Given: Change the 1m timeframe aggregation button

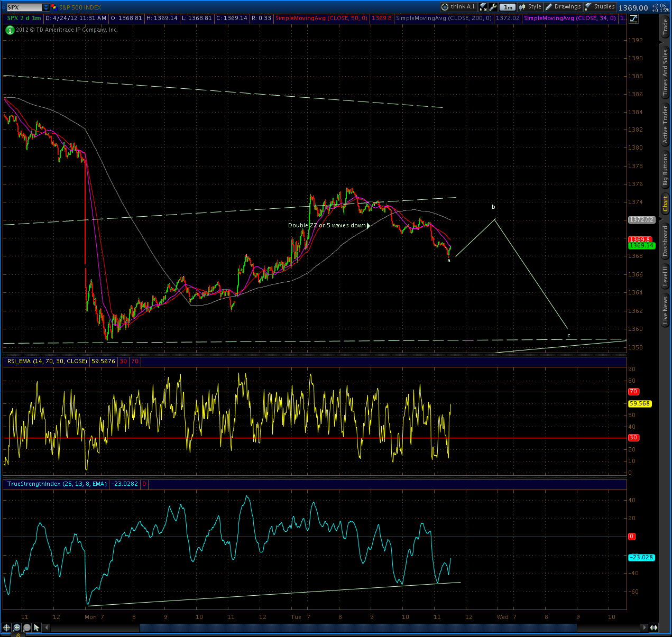Looking at the screenshot, I should [x=508, y=7].
